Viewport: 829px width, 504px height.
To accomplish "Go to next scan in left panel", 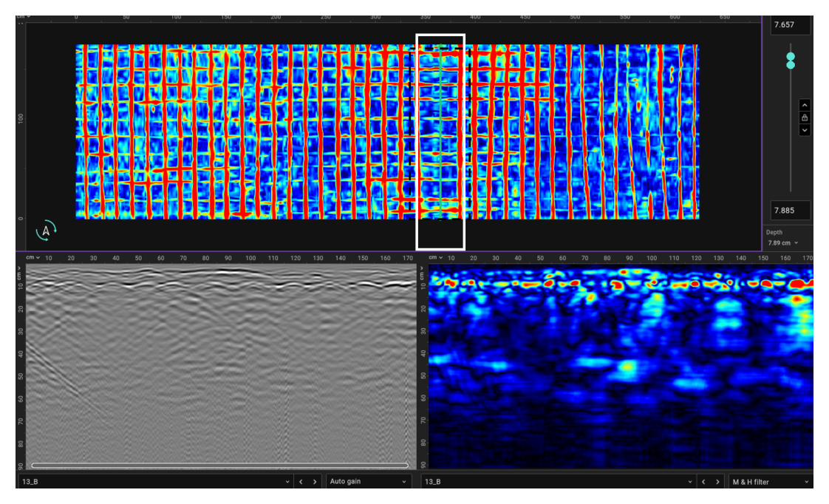I will tap(315, 482).
